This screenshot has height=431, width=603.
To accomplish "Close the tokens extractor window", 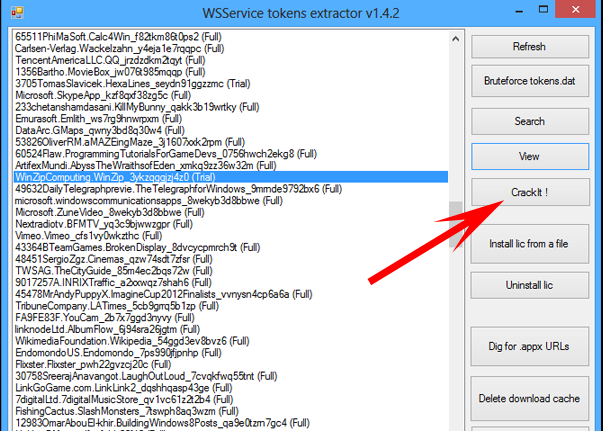I will [575, 9].
